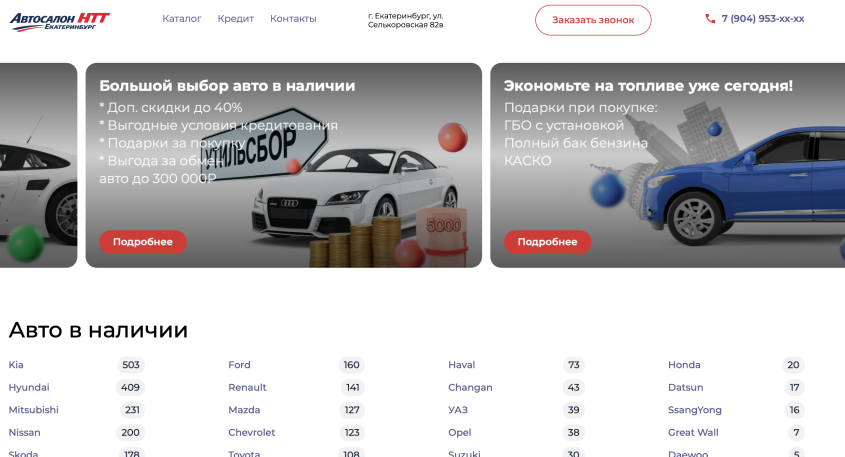Open the SsangYong brand link

(x=695, y=410)
